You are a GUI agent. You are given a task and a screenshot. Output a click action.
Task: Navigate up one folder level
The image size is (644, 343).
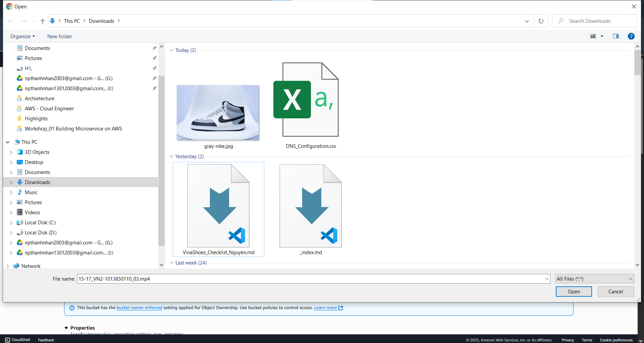click(x=42, y=21)
